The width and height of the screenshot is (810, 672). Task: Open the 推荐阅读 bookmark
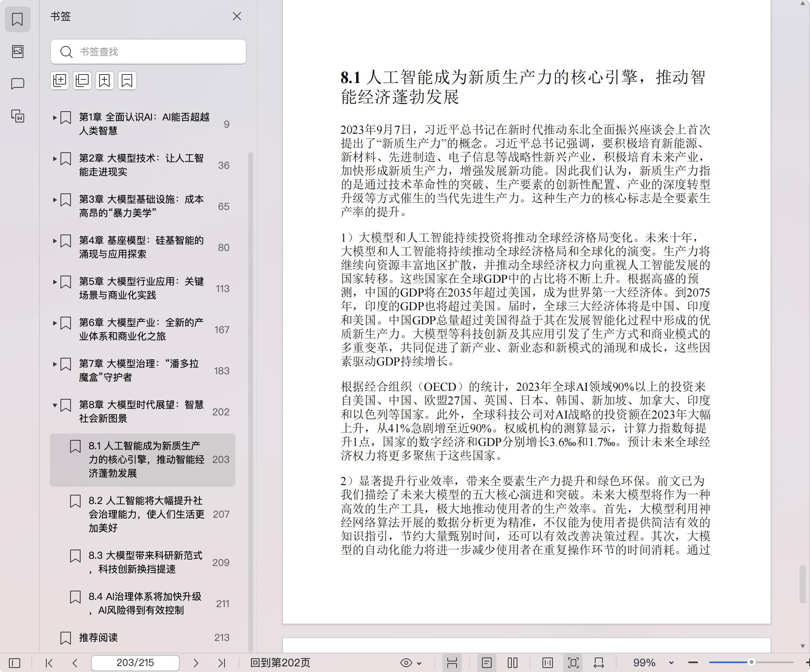pos(98,637)
